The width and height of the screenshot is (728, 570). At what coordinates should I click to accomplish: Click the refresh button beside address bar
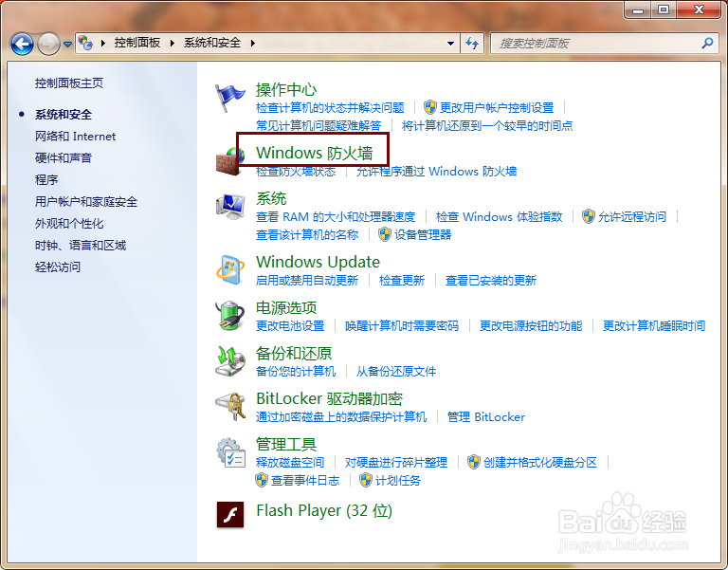472,44
